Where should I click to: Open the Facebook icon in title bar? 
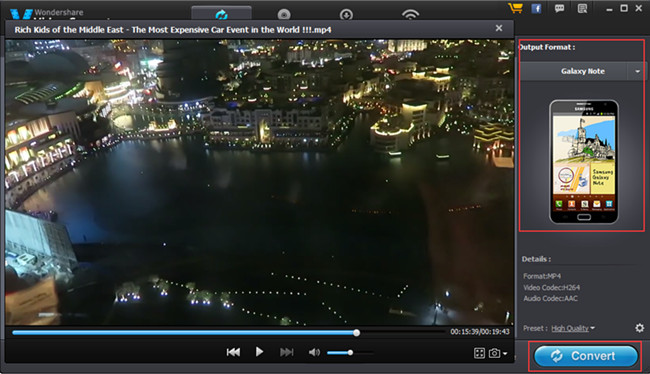536,8
